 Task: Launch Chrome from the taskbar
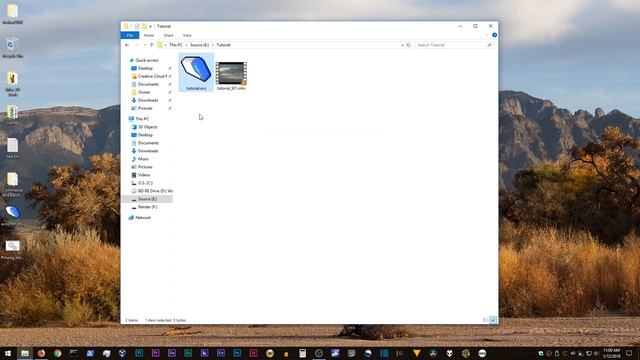click(x=57, y=353)
